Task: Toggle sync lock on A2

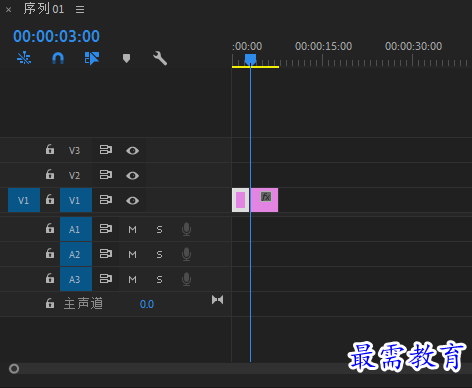Action: pos(106,254)
